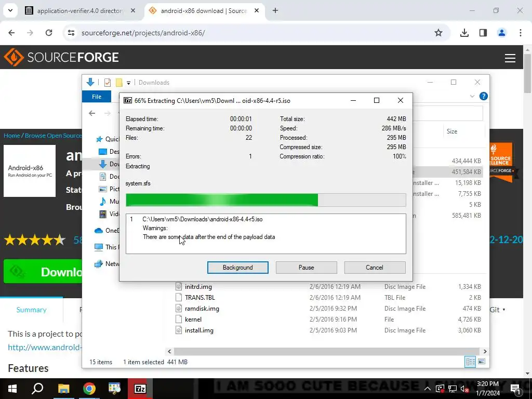The height and width of the screenshot is (399, 532).
Task: Click Properties checkmark icon in quick access toolbar
Action: 108,83
